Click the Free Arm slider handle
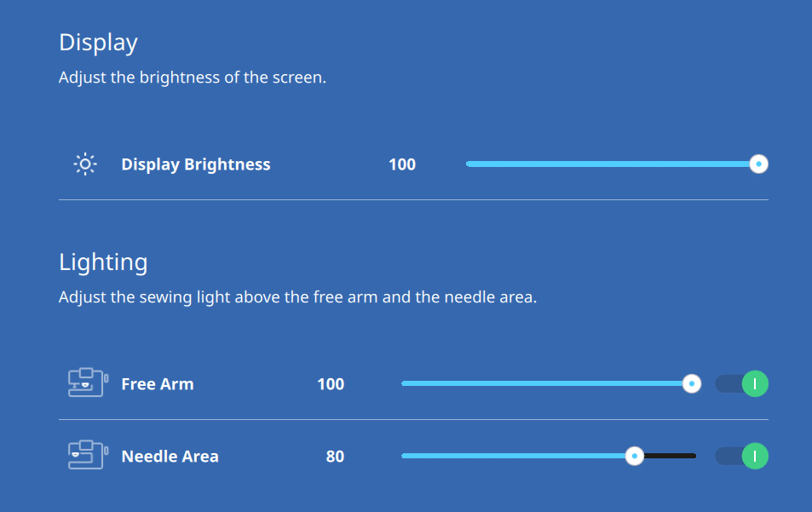Screen dimensions: 812x512 click(691, 383)
